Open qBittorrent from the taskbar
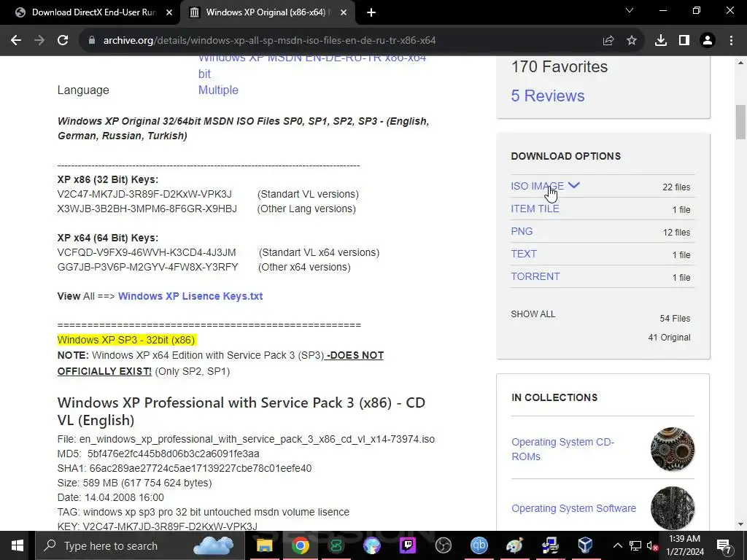The height and width of the screenshot is (560, 747). click(479, 545)
